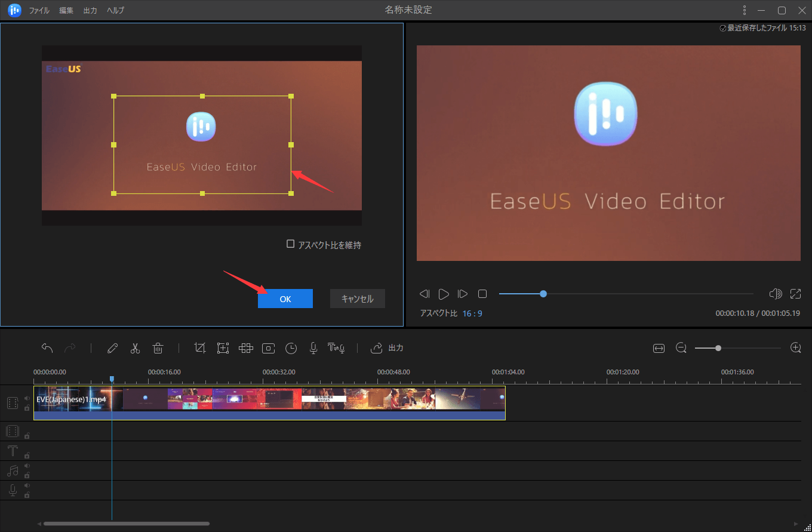The width and height of the screenshot is (812, 532).
Task: Click the 出力 export button in toolbar
Action: point(387,348)
